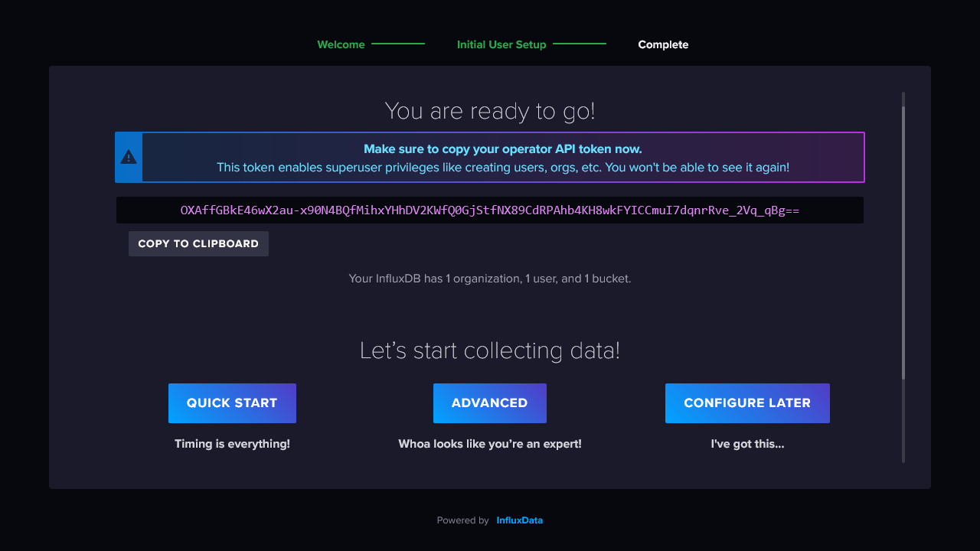
Task: Click the Complete step label
Action: [663, 44]
